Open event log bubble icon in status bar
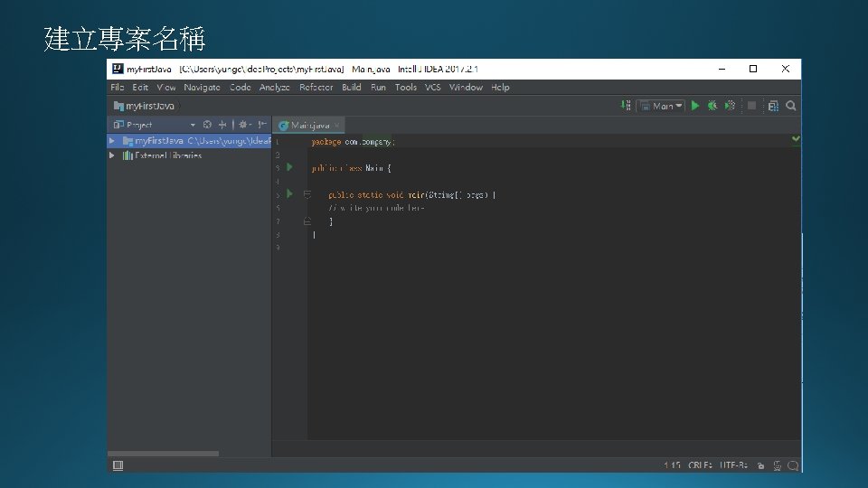This screenshot has width=868, height=488. (x=793, y=466)
